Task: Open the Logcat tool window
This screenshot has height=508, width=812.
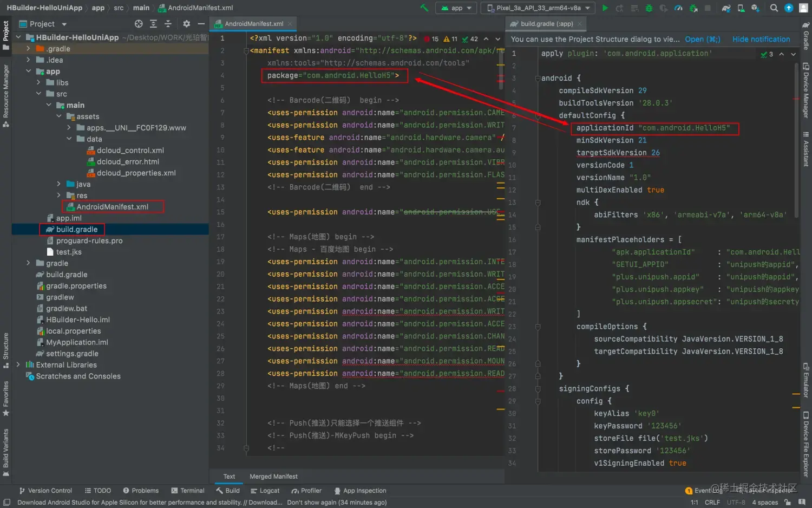Action: [x=265, y=491]
